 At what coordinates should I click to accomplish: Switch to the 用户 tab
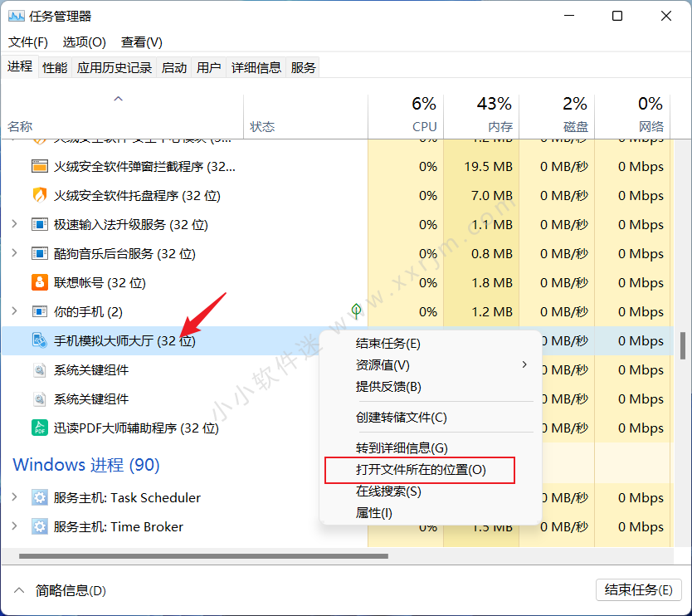pyautogui.click(x=209, y=67)
